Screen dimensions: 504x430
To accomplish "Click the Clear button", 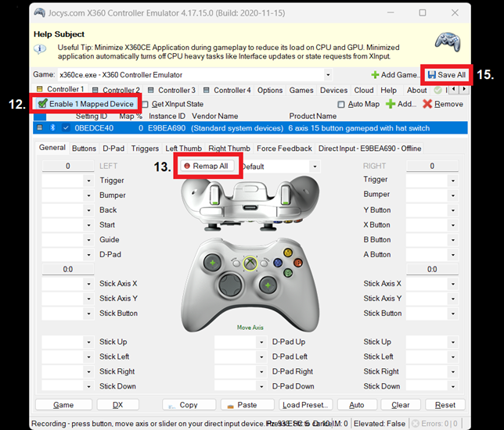I will point(401,405).
